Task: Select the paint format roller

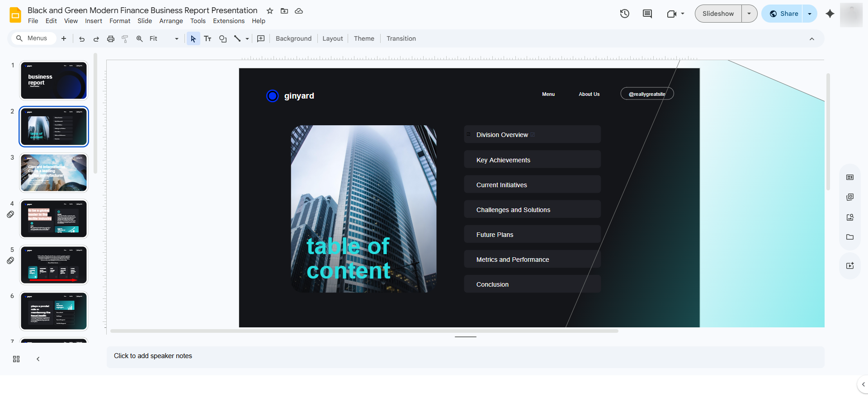Action: (125, 39)
